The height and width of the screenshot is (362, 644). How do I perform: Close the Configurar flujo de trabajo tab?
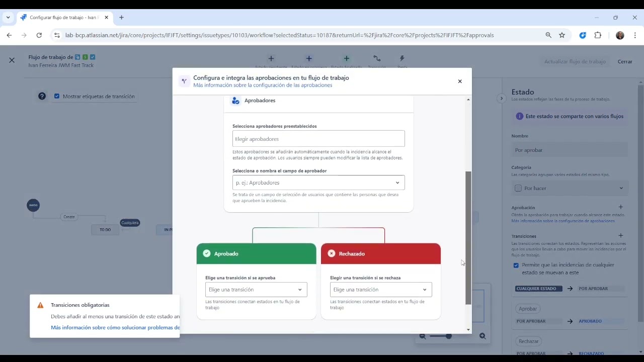click(x=106, y=18)
